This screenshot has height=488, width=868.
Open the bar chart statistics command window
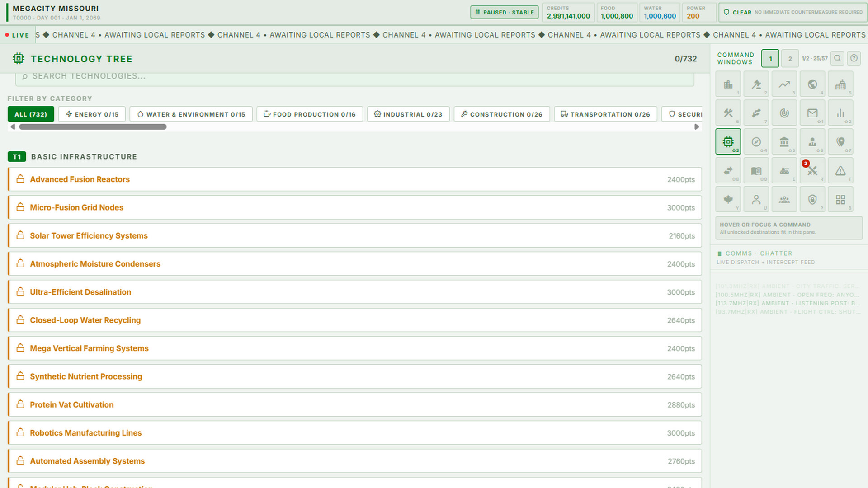point(840,113)
